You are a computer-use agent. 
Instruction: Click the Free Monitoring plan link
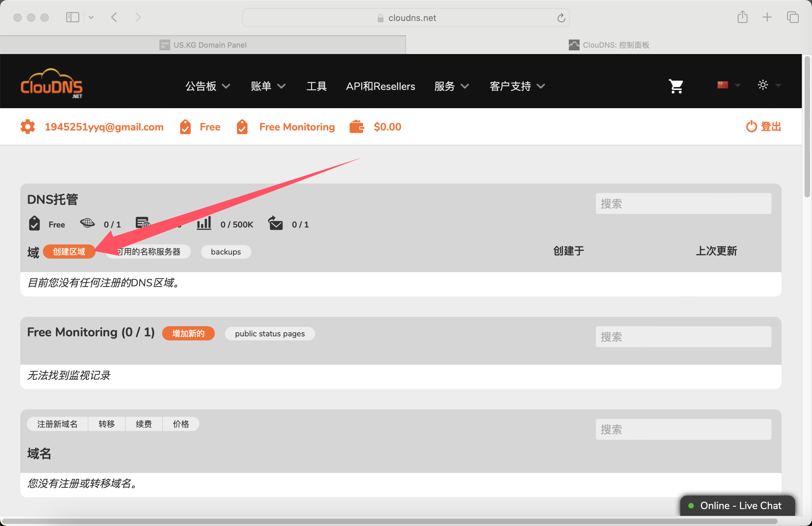[x=297, y=127]
